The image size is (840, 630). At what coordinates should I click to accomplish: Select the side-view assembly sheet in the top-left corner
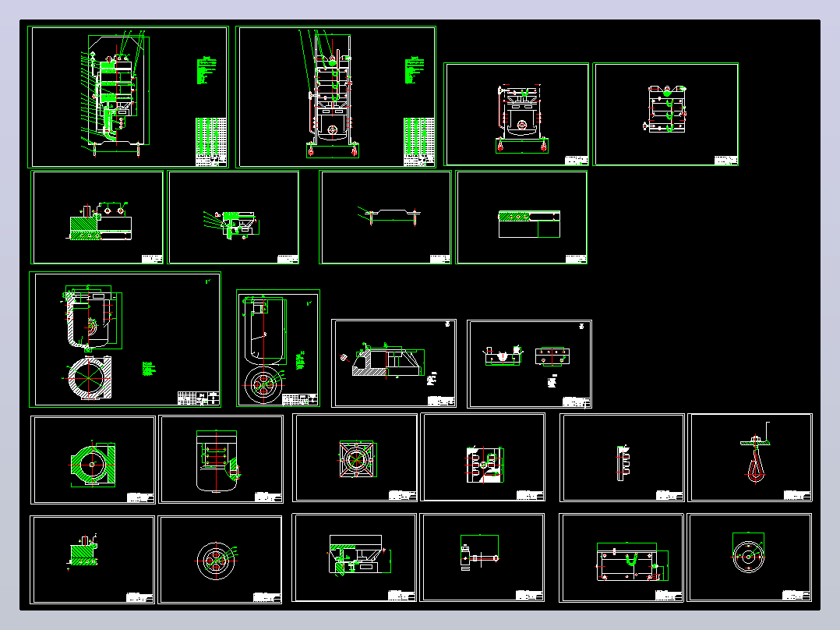click(128, 97)
